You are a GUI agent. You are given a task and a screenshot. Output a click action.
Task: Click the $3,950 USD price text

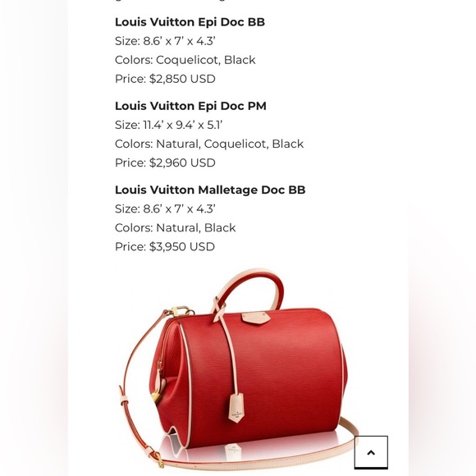coord(182,246)
